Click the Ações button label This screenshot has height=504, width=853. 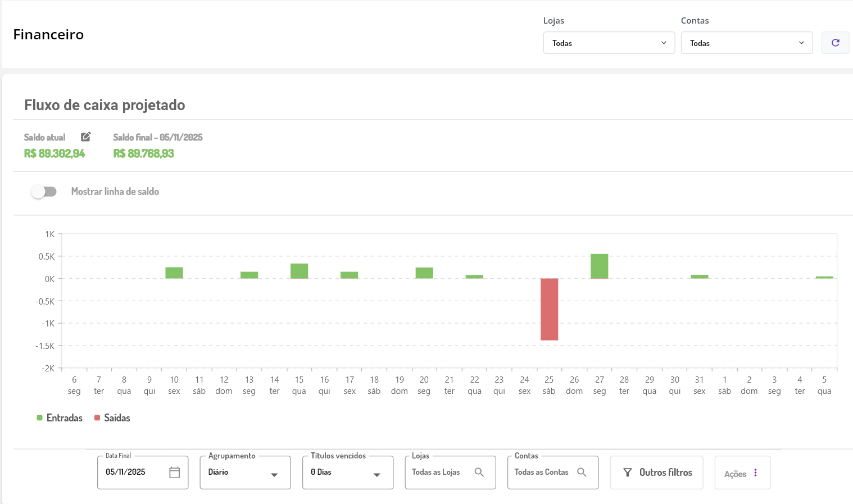pos(735,474)
